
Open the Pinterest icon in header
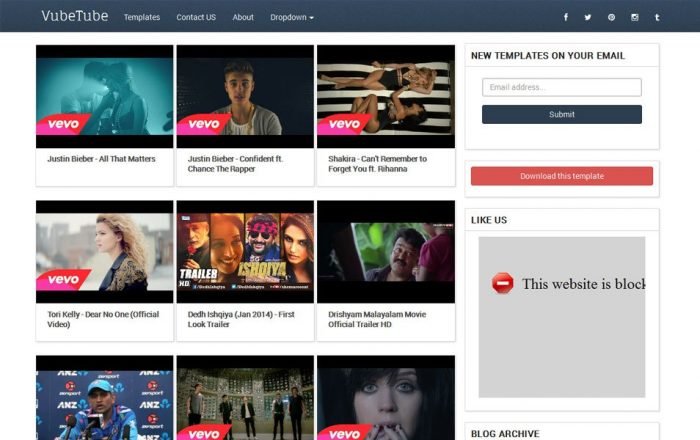611,17
